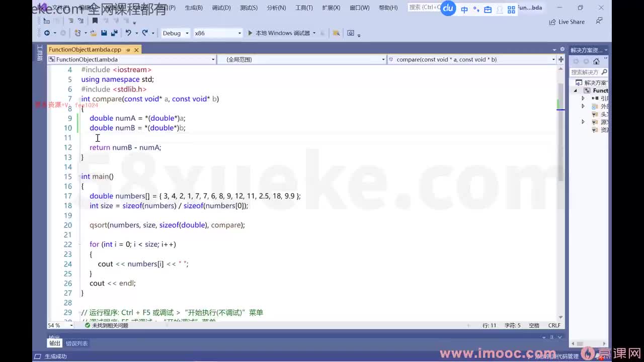Click the 生成成功 build status text

55,356
